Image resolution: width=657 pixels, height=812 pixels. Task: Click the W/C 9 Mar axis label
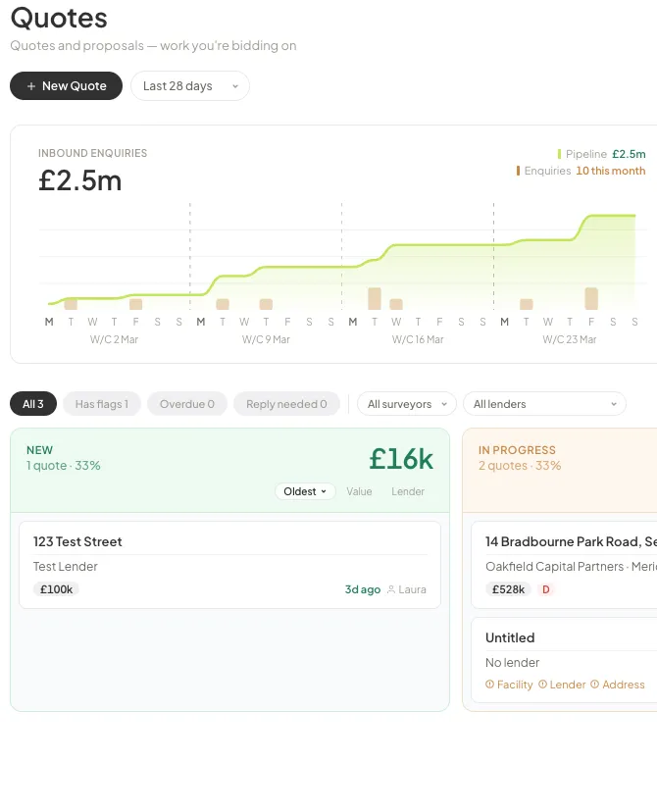point(266,339)
